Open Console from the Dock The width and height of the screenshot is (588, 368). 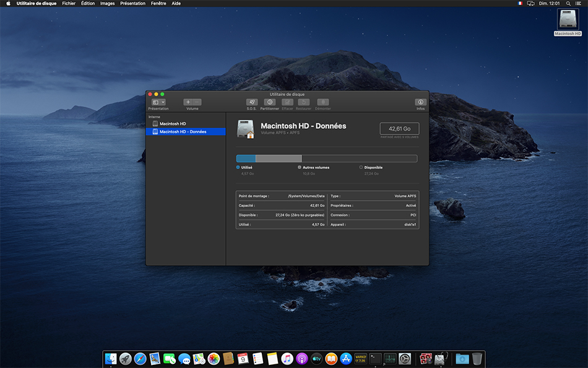(x=360, y=359)
